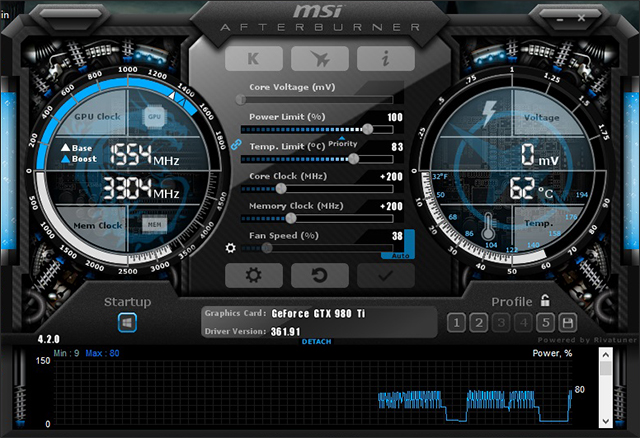The image size is (640, 438).
Task: Adjust the Core Voltage slider handle
Action: [x=241, y=99]
